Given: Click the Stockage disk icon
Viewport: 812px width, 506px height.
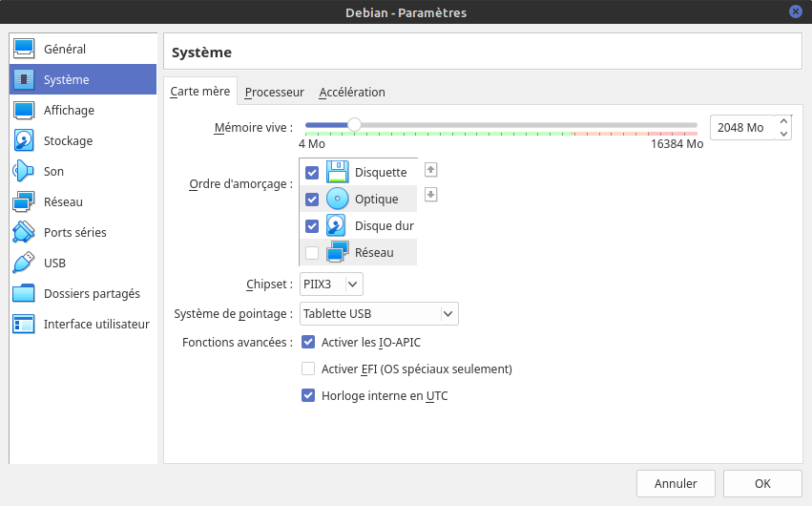Looking at the screenshot, I should [24, 140].
